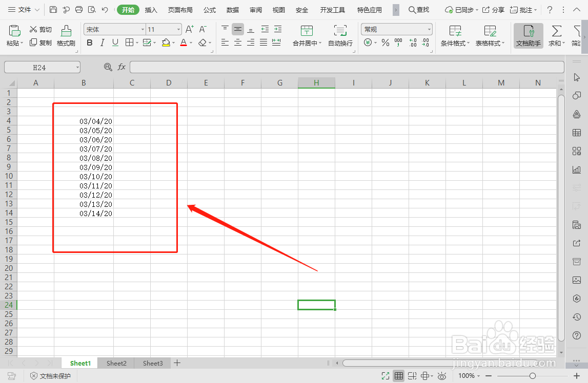Toggle align left button
Screen dimensions: 588x383
tap(225, 42)
